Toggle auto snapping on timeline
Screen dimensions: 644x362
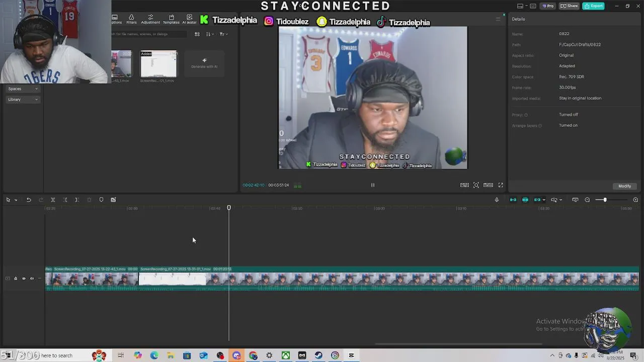tap(525, 200)
